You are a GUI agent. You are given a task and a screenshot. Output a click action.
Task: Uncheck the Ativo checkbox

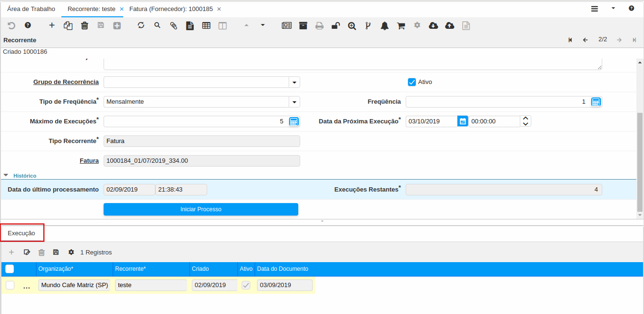[x=411, y=82]
